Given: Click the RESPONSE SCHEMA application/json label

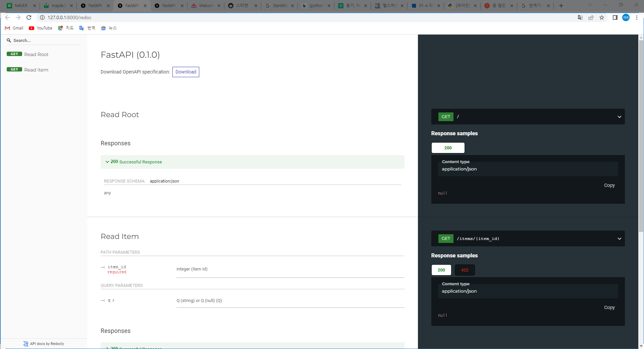Looking at the screenshot, I should (142, 181).
